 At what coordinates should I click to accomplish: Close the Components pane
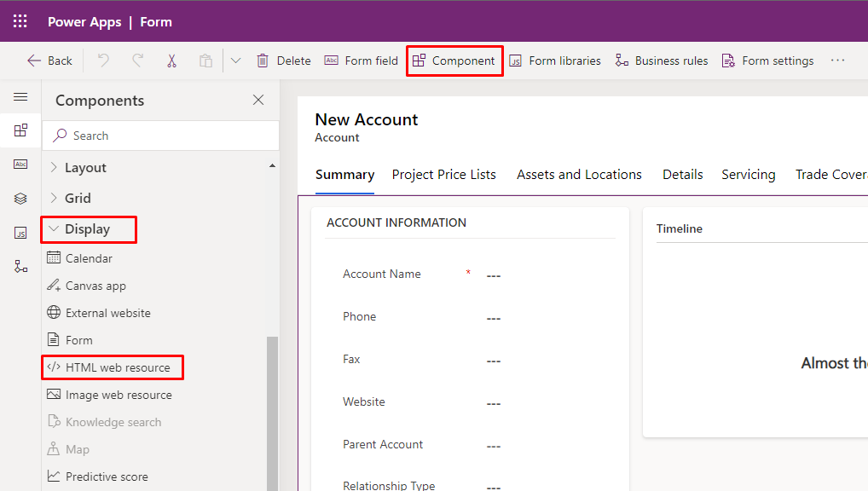point(258,100)
